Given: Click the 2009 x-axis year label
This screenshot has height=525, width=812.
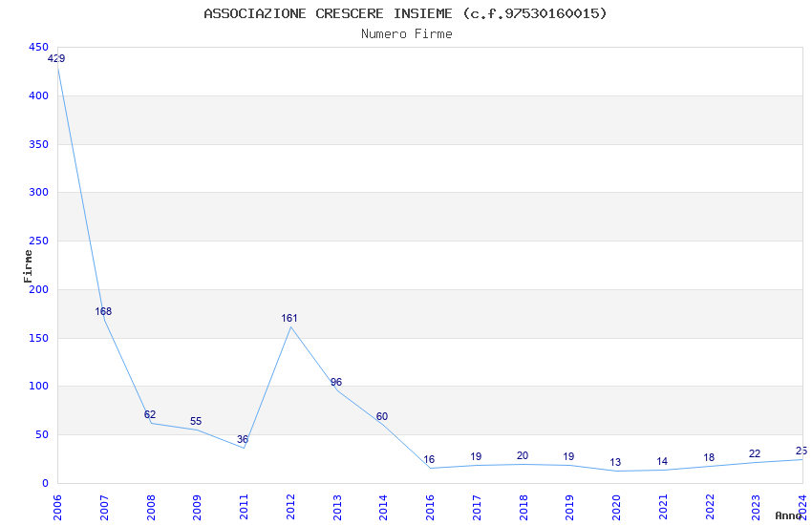Looking at the screenshot, I should 198,507.
